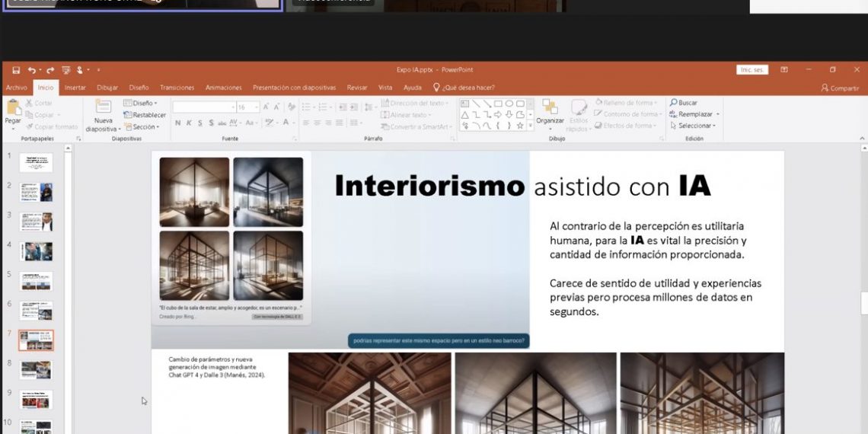Click the Buscar magnifier icon
The image size is (868, 434).
pyautogui.click(x=674, y=103)
